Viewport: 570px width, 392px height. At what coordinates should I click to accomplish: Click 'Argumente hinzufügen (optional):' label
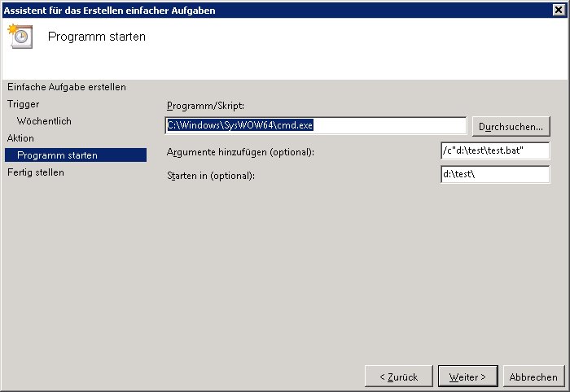click(x=240, y=153)
